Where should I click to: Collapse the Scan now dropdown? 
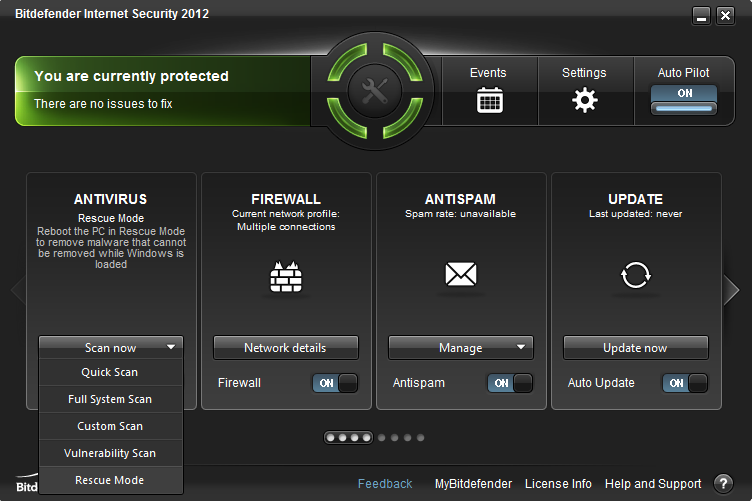pyautogui.click(x=111, y=348)
